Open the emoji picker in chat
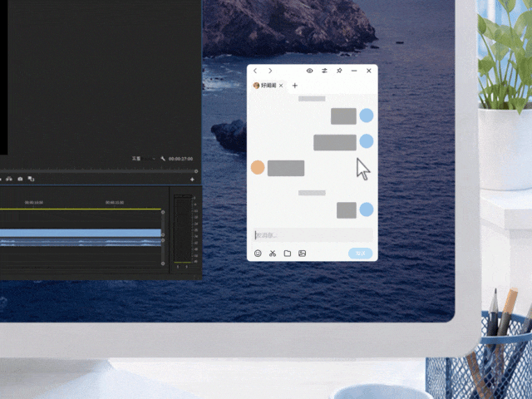Viewport: 532px width, 399px height. point(258,253)
